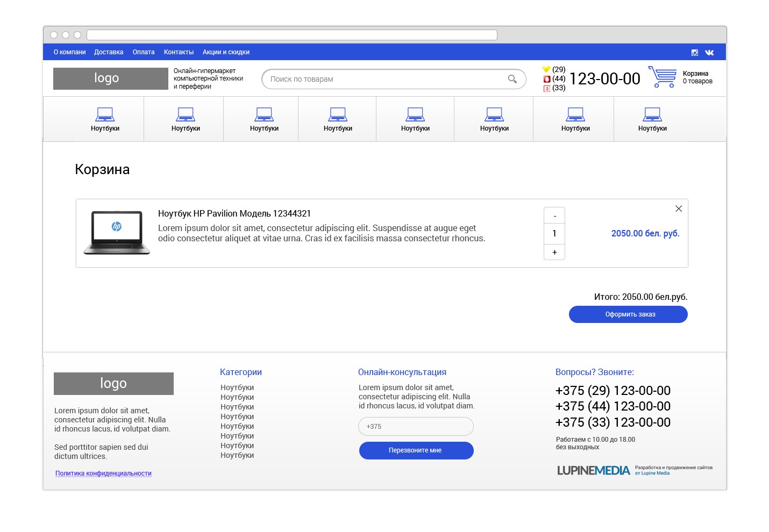Click the red operator icon beside (44)
Screen dimensions: 769x532
(547, 79)
